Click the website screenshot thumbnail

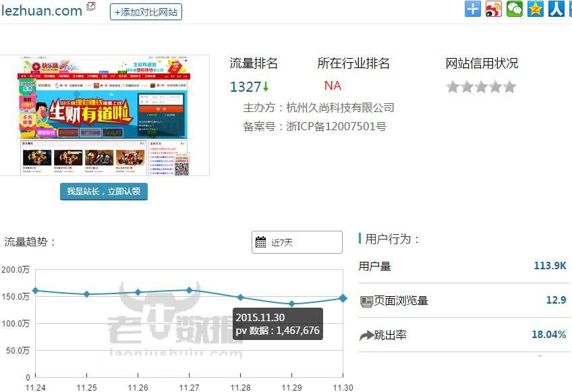point(104,116)
